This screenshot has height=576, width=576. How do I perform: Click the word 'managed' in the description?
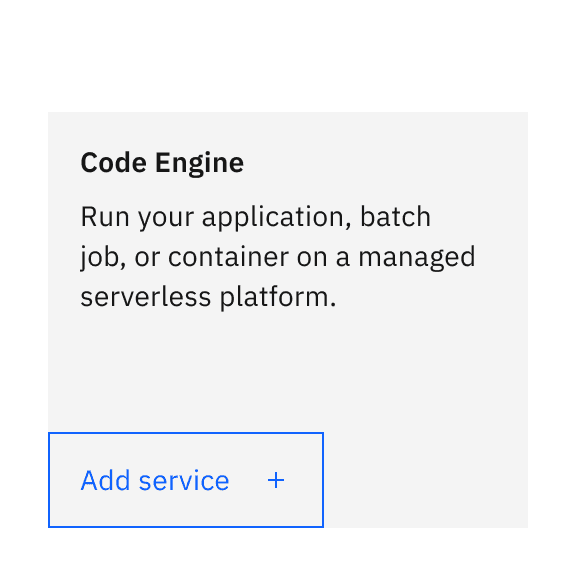(x=417, y=259)
